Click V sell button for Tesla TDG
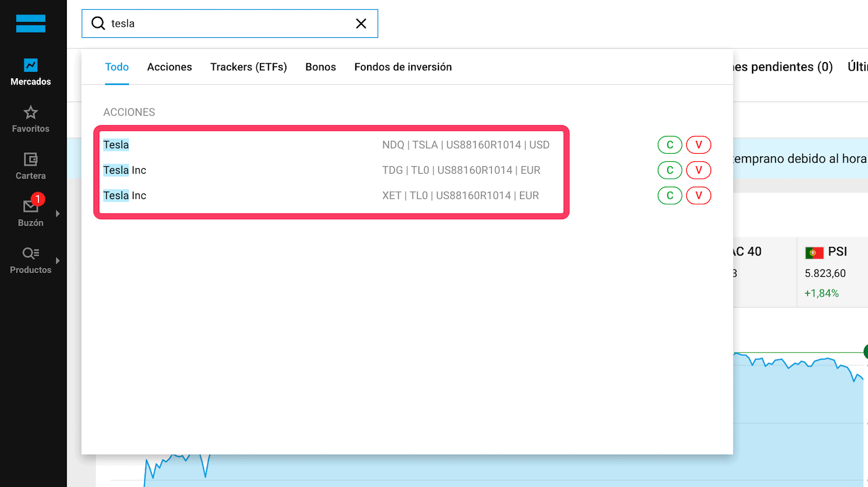 tap(699, 171)
